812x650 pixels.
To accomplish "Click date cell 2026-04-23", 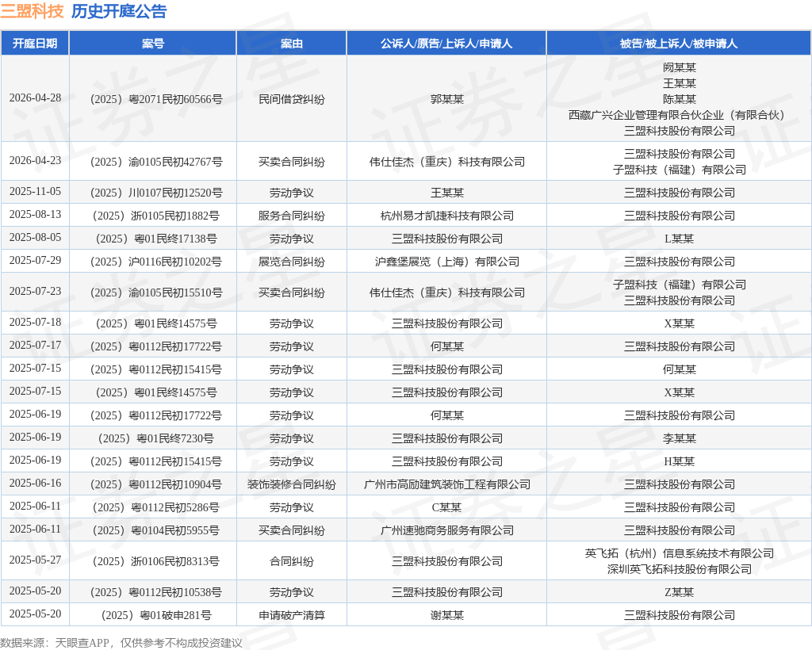I will tap(35, 161).
